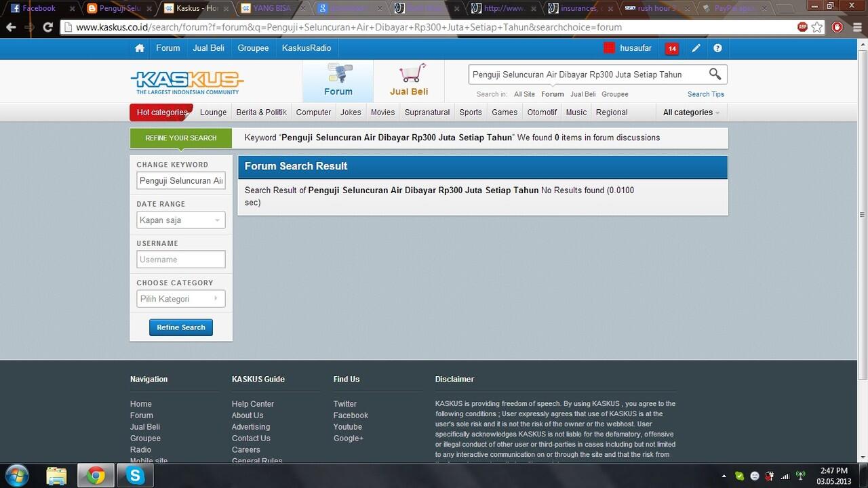
Task: Click the Adblock extension icon
Action: pyautogui.click(x=802, y=27)
